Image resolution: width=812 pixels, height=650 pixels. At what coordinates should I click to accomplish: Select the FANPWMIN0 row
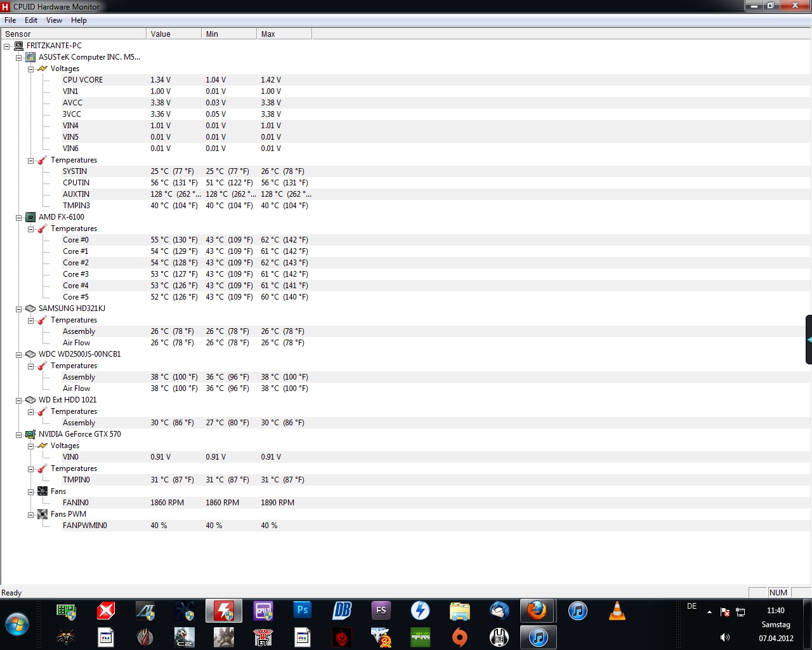406,526
